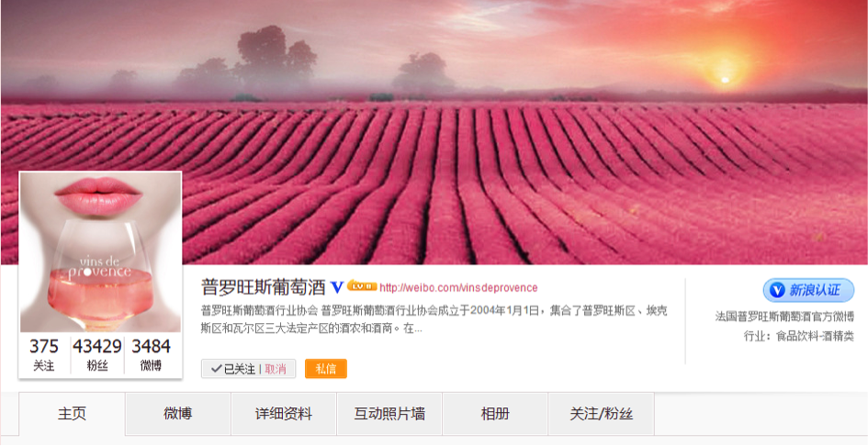This screenshot has height=446, width=868.
Task: Select the 互动照片墙 tab
Action: (x=389, y=414)
